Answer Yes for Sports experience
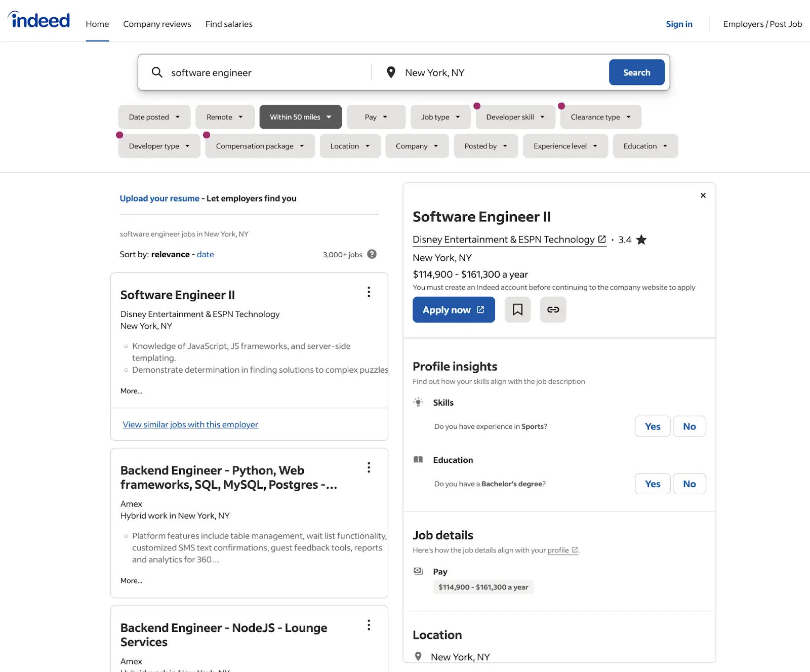 point(652,426)
